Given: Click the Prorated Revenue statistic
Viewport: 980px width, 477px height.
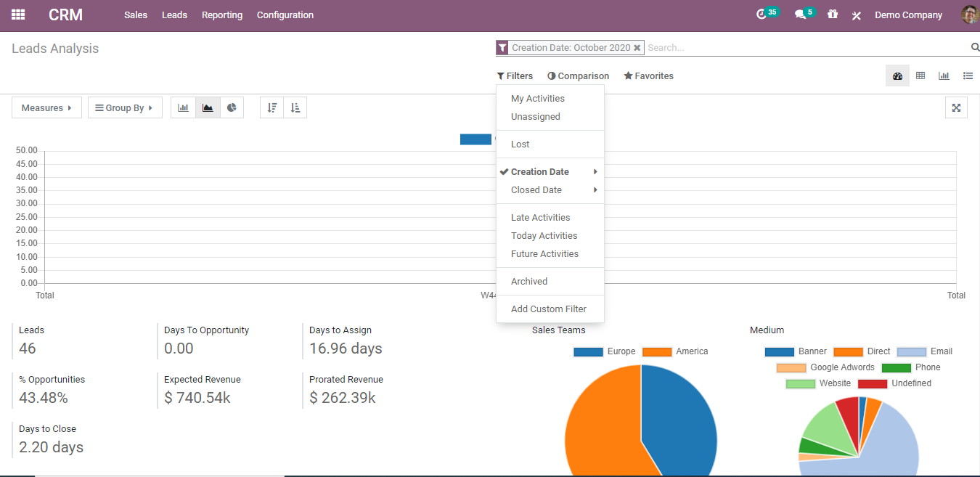Looking at the screenshot, I should point(370,391).
